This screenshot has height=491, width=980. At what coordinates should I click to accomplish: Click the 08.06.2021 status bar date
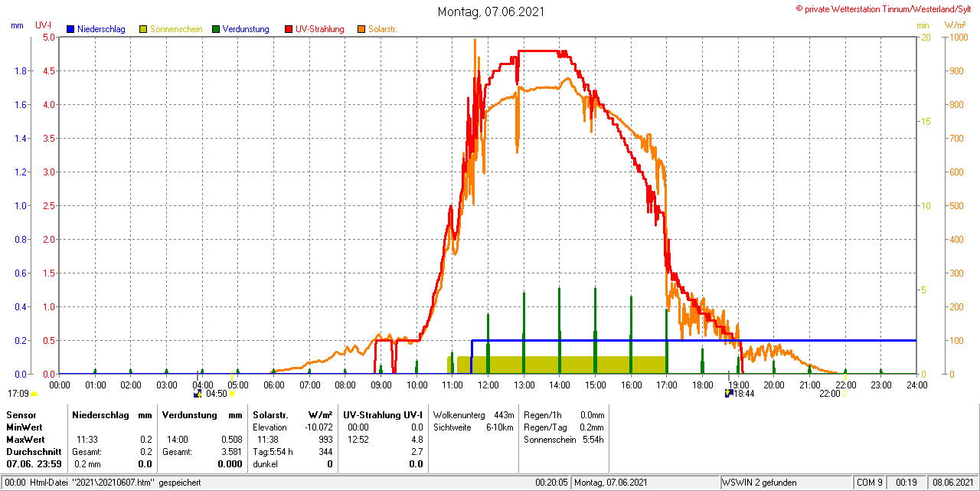pyautogui.click(x=953, y=483)
